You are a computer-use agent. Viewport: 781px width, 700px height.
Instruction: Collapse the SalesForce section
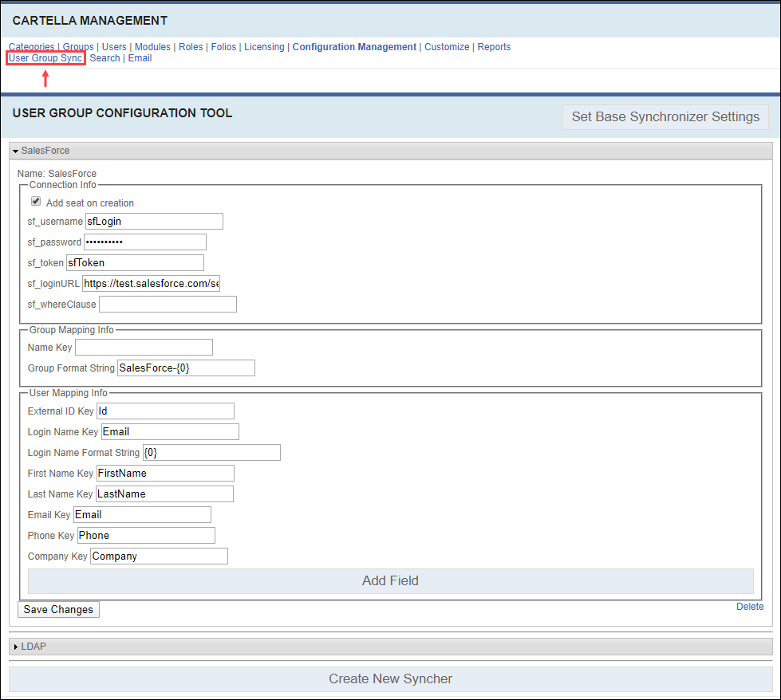click(391, 151)
